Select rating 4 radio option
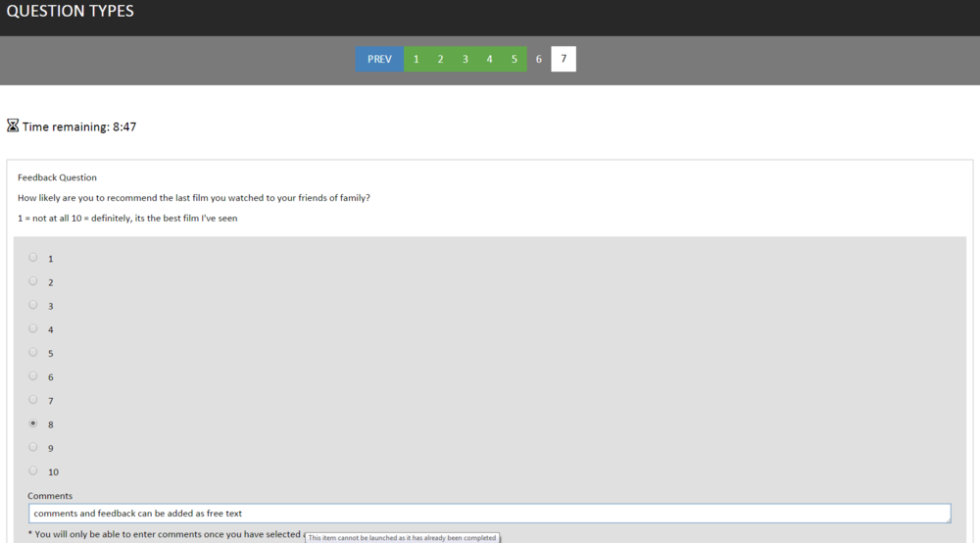The height and width of the screenshot is (543, 980). 33,329
